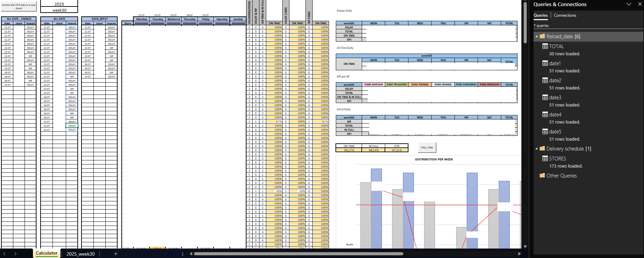Switch to the Queries tab
Image resolution: width=644 pixels, height=258 pixels.
point(540,15)
